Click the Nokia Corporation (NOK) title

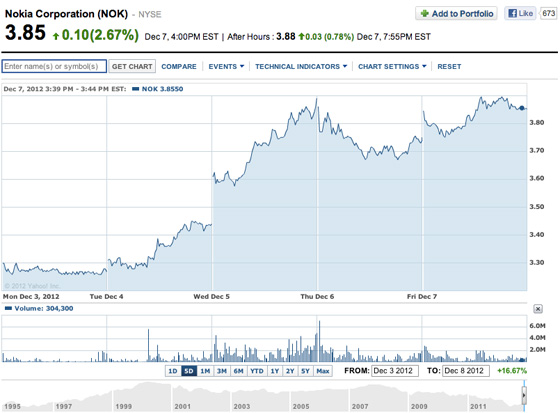[66, 14]
